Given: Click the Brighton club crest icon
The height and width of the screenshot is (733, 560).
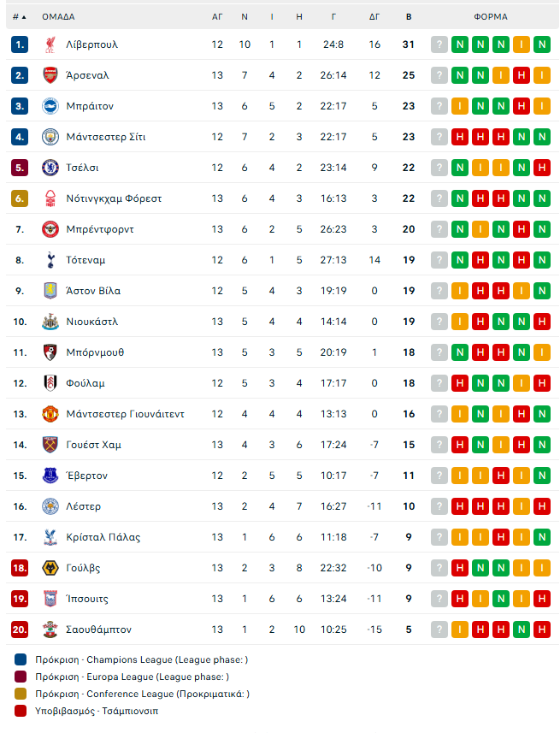Looking at the screenshot, I should click(x=50, y=106).
